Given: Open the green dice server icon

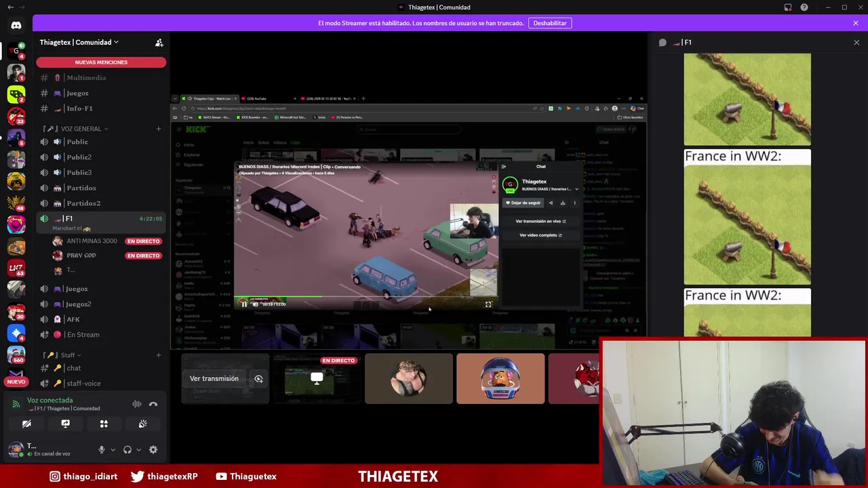Looking at the screenshot, I should pyautogui.click(x=16, y=94).
